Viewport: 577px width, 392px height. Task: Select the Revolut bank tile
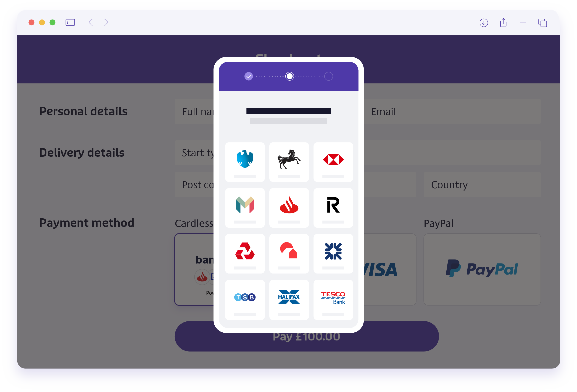(333, 208)
